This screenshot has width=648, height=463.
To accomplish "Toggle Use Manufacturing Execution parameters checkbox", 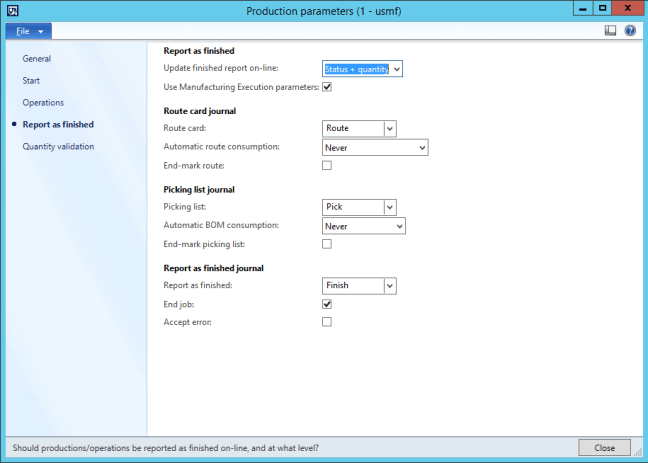I will tap(327, 87).
